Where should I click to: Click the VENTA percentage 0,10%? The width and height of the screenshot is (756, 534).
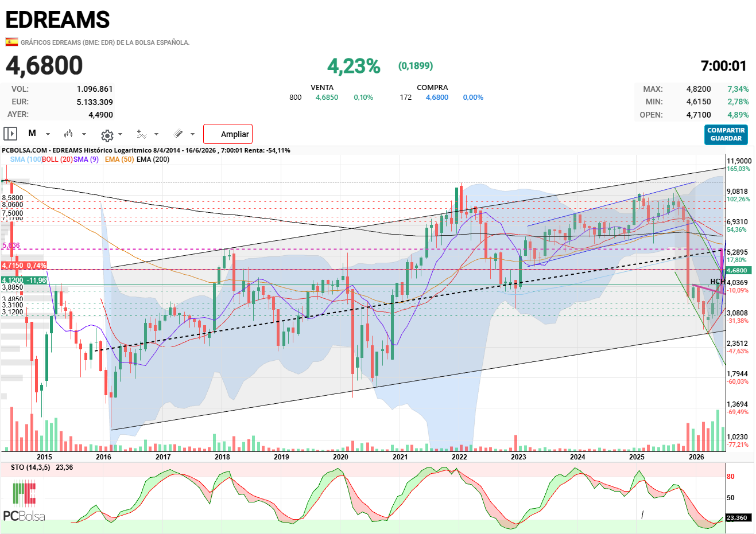click(363, 98)
